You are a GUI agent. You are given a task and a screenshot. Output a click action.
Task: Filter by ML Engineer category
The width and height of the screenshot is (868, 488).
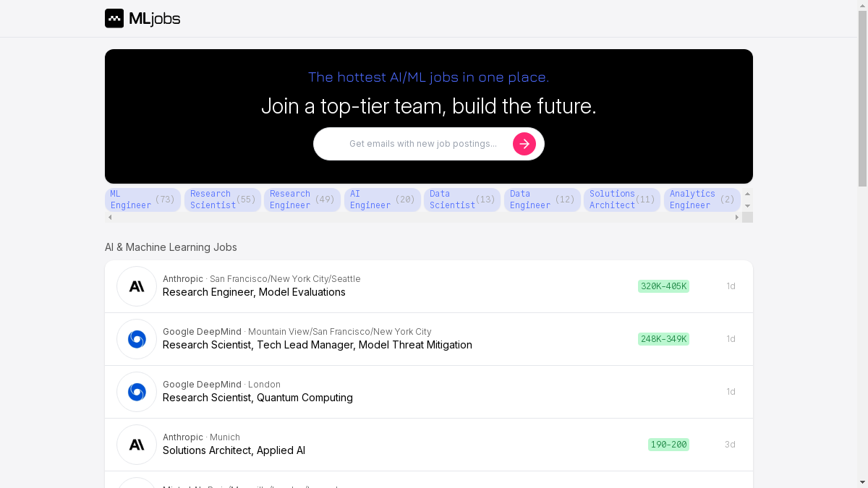(142, 200)
